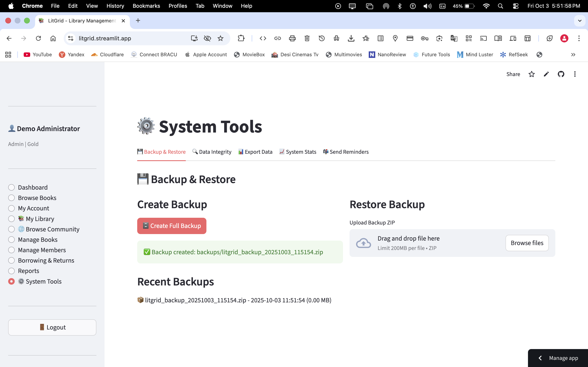This screenshot has height=367, width=588.
Task: Click the Chrome downloads icon
Action: click(x=351, y=38)
